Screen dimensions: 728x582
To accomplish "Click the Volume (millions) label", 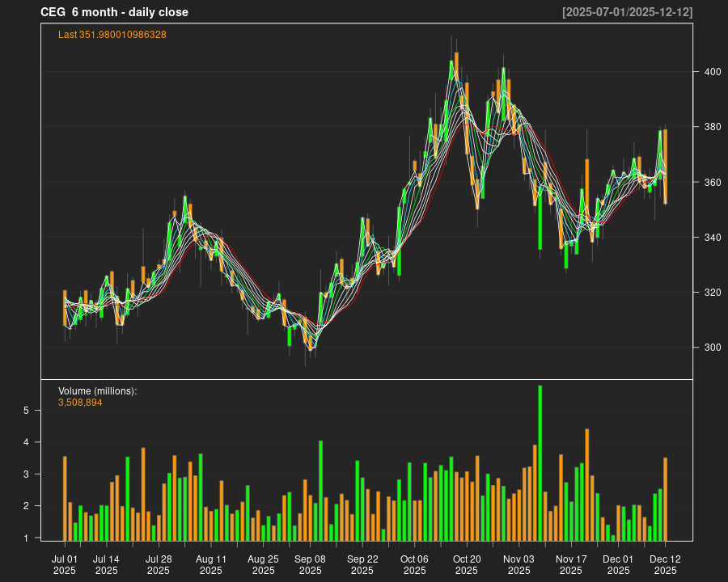I will pyautogui.click(x=98, y=391).
